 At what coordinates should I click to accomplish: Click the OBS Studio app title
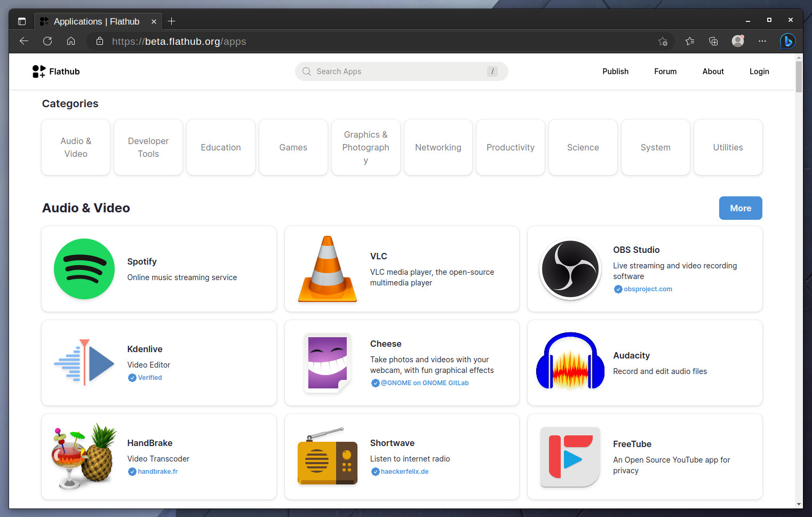coord(636,250)
